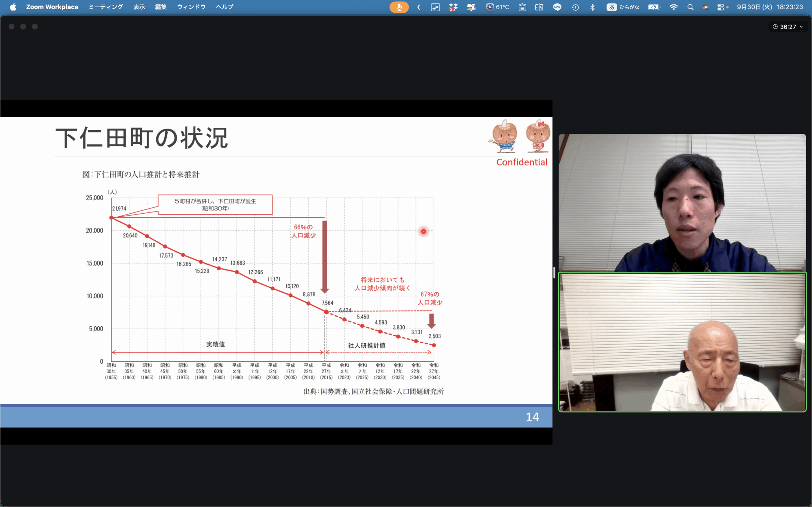Open macOS Control Center toggles icon
This screenshot has height=507, width=812.
tap(720, 7)
